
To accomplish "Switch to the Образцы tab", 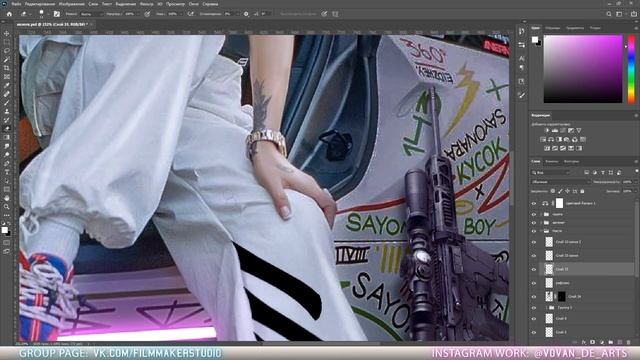I will 553,28.
